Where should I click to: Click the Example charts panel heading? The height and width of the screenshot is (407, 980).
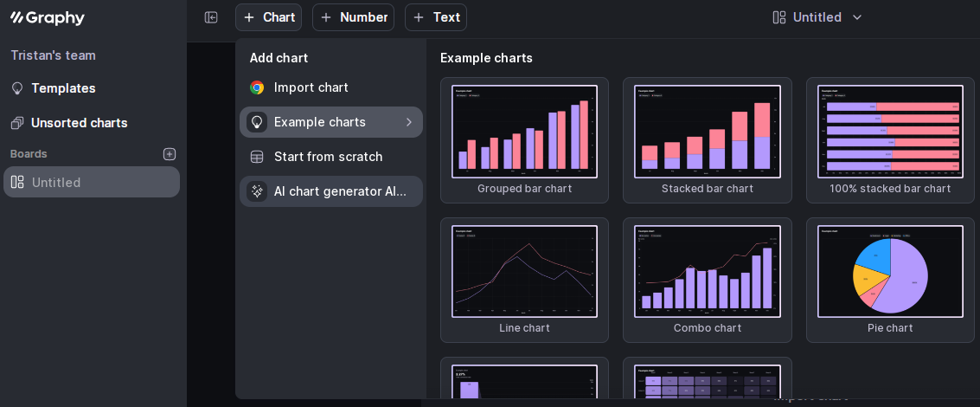tap(486, 58)
